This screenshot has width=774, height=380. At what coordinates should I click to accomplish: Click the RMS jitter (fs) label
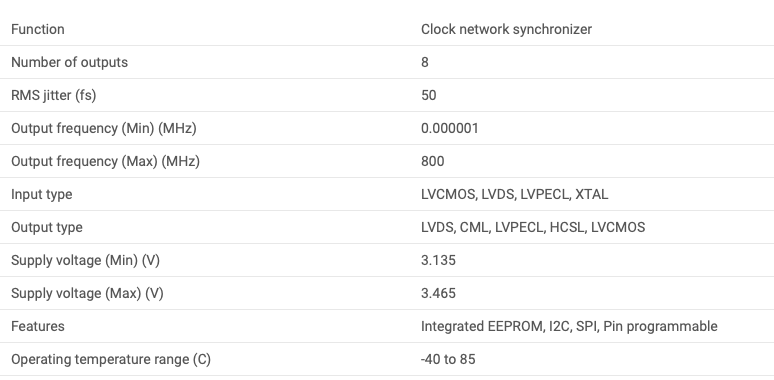[x=53, y=95]
